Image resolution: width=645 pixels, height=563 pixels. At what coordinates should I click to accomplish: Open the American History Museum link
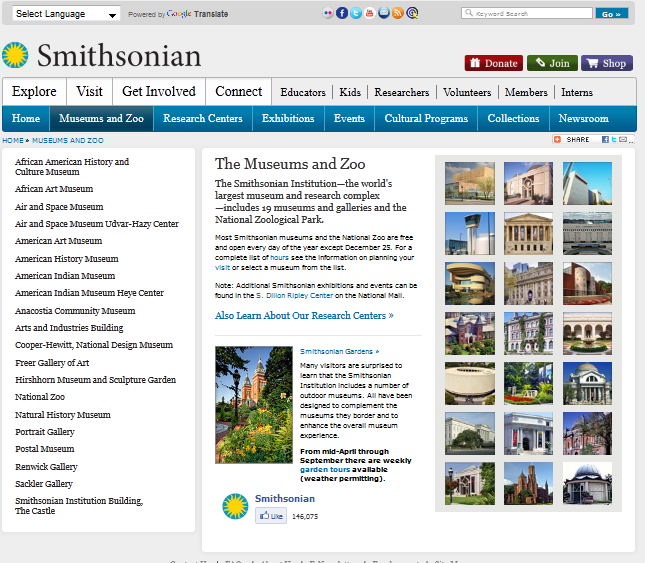pos(67,259)
